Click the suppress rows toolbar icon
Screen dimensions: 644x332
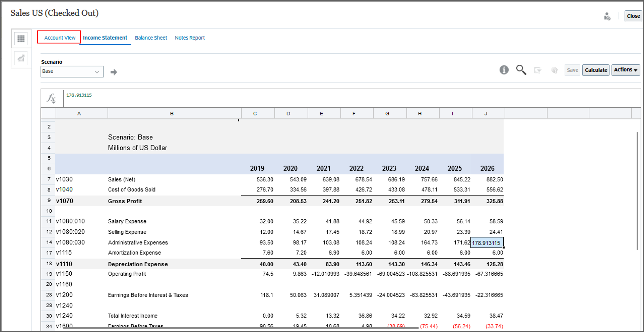point(555,70)
